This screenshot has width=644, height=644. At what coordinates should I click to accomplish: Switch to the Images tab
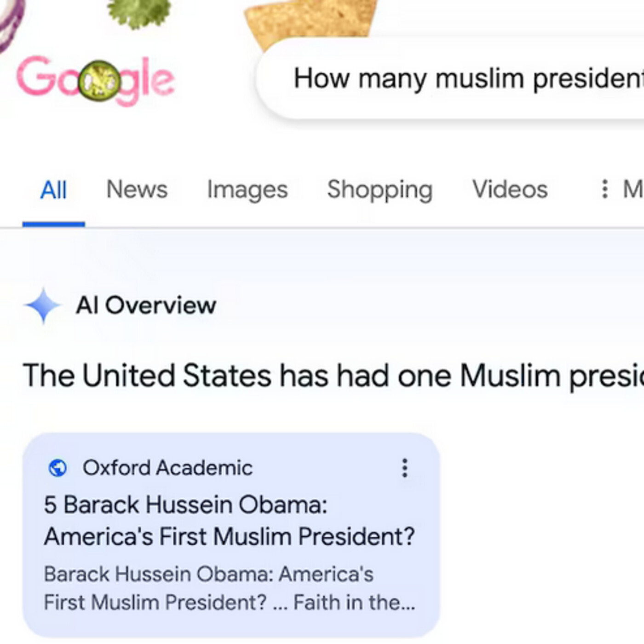click(x=247, y=190)
